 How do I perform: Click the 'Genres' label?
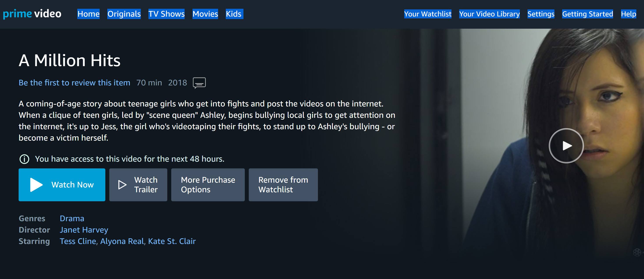coord(32,219)
